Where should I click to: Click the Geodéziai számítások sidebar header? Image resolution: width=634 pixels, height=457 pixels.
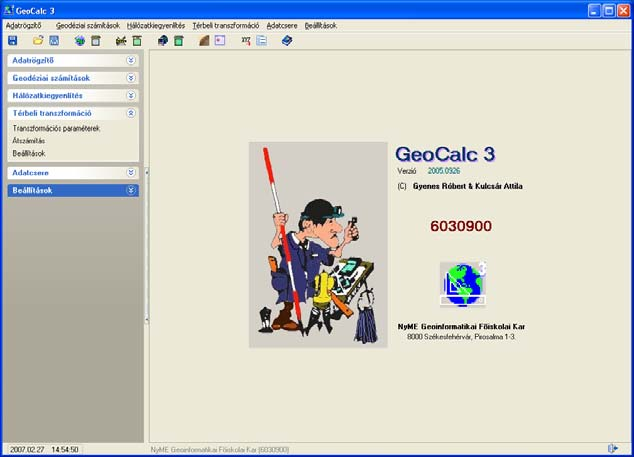point(73,78)
